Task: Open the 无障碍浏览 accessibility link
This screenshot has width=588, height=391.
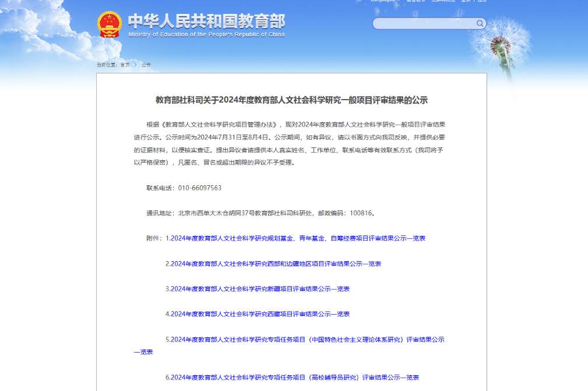Action: point(442,1)
